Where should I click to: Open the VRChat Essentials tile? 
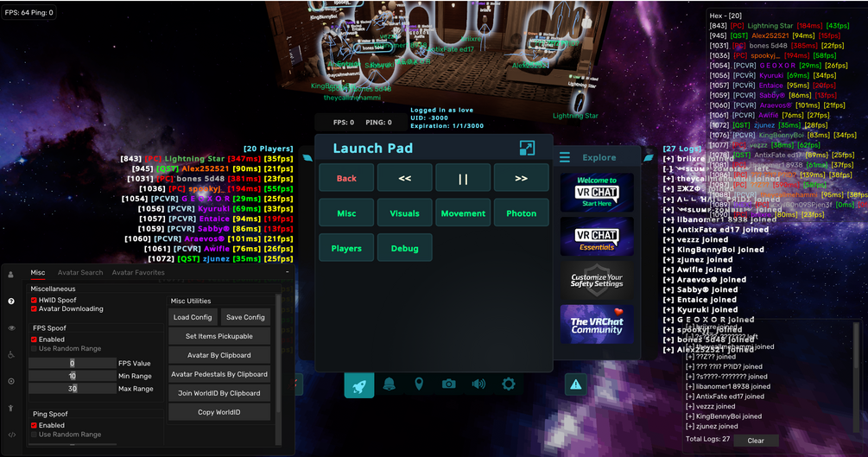597,237
